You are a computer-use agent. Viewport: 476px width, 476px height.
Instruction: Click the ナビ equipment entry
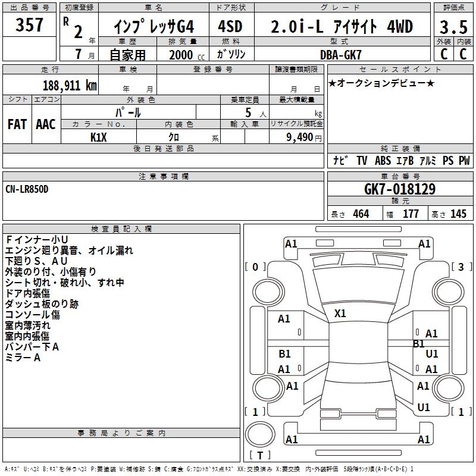click(340, 160)
